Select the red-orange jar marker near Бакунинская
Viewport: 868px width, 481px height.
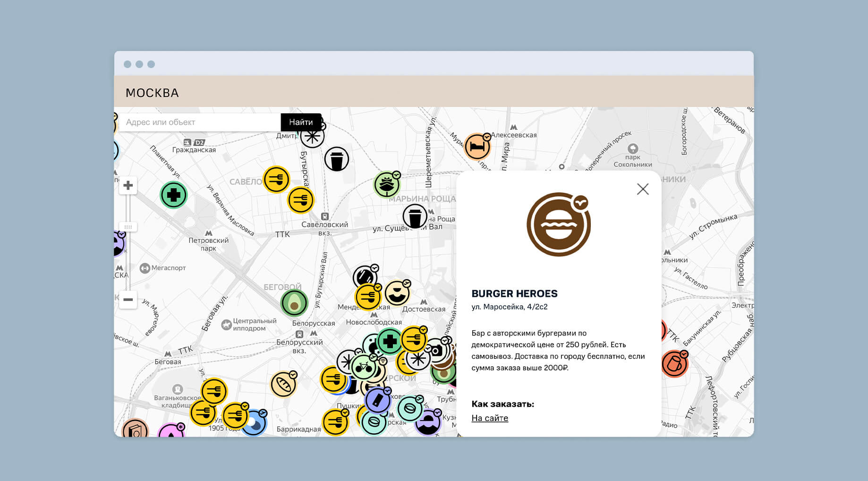[674, 363]
